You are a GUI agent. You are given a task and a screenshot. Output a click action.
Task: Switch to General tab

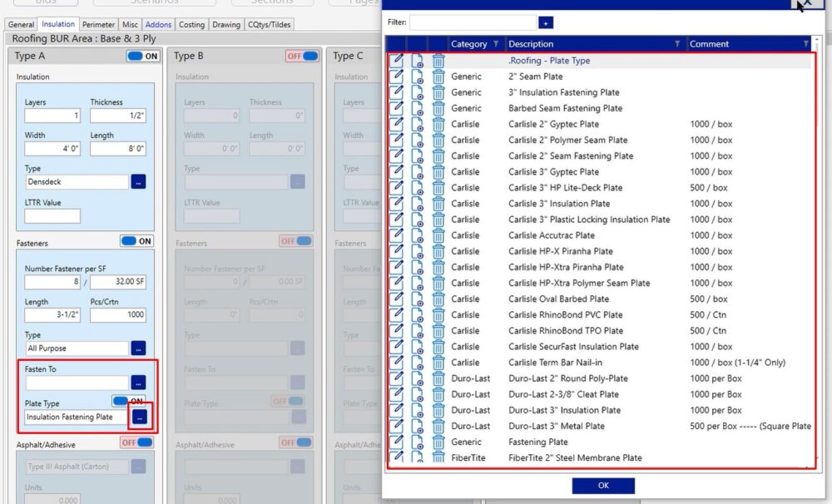(22, 24)
